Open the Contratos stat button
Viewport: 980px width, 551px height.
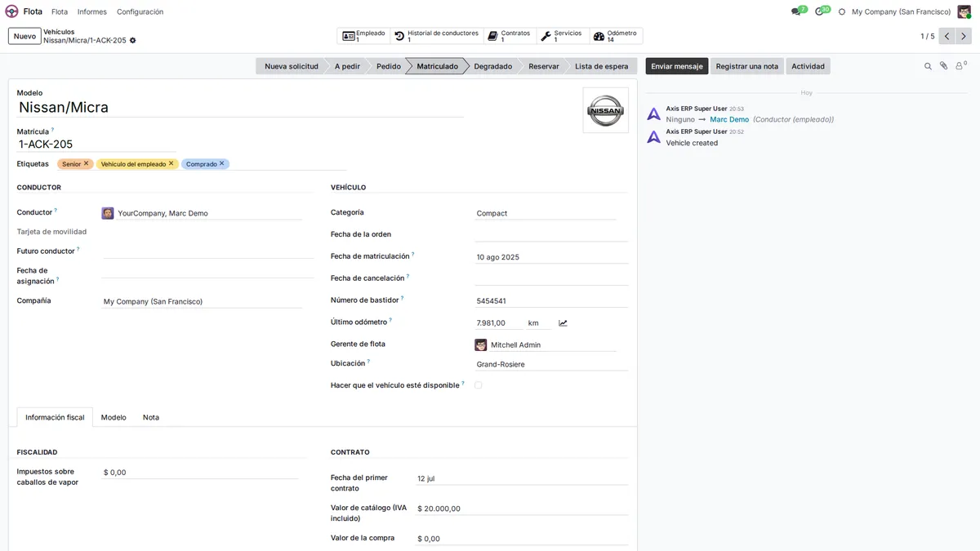pos(510,36)
